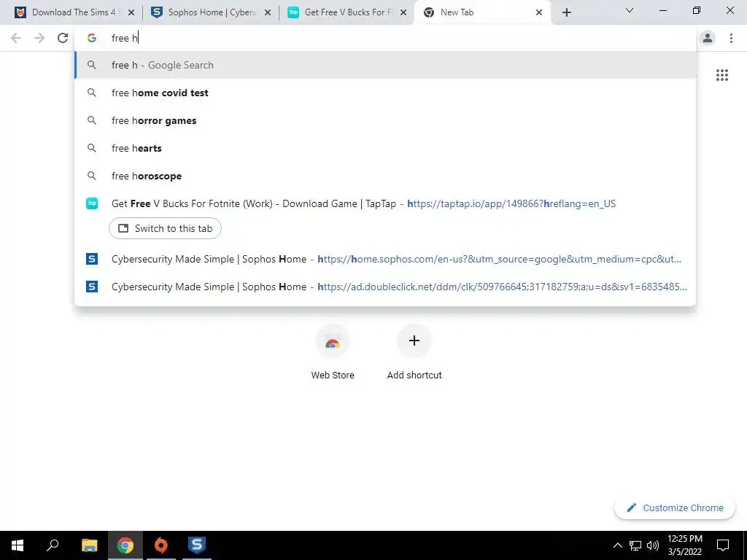Go back using the back arrow

16,38
